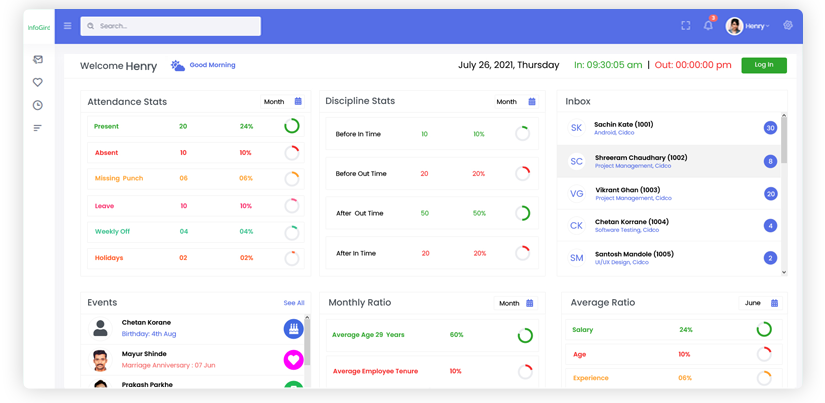
Task: Click the birthday cake icon for Chetan Korane
Action: point(293,328)
